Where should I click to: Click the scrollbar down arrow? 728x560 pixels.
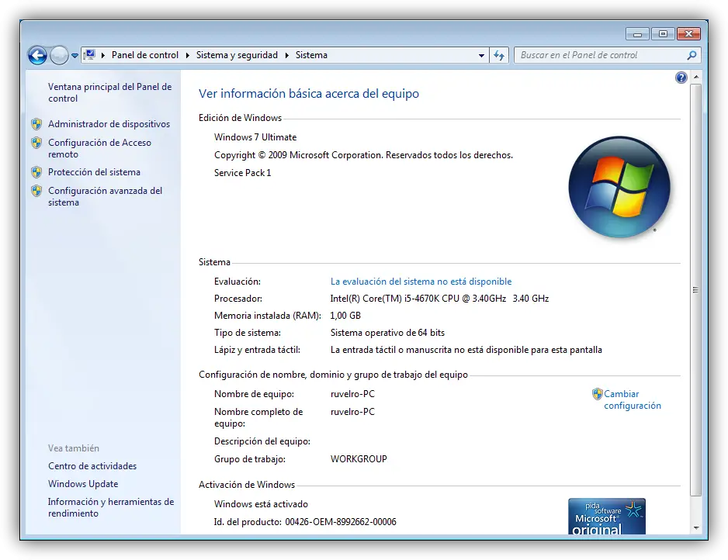click(x=696, y=527)
